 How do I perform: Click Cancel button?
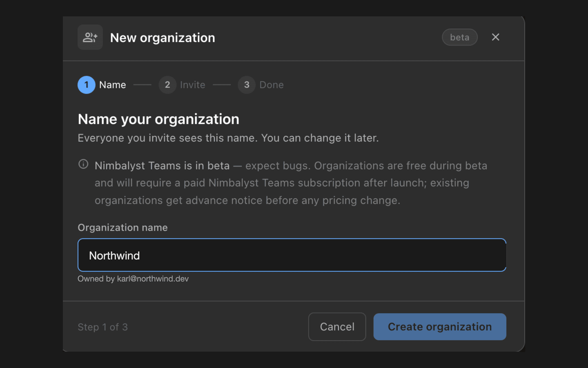pyautogui.click(x=337, y=327)
